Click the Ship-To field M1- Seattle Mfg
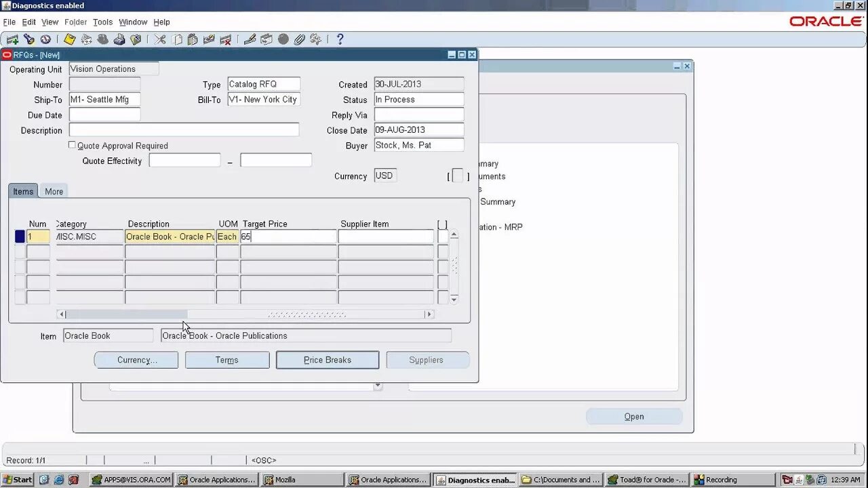 (104, 99)
